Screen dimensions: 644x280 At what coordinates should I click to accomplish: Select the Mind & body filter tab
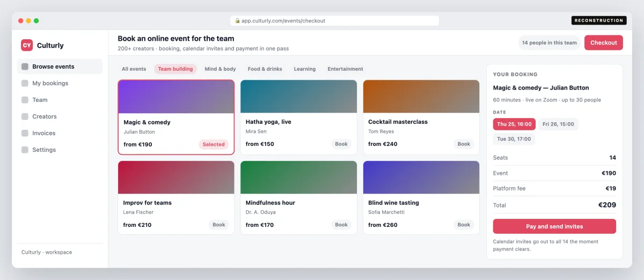click(x=220, y=69)
